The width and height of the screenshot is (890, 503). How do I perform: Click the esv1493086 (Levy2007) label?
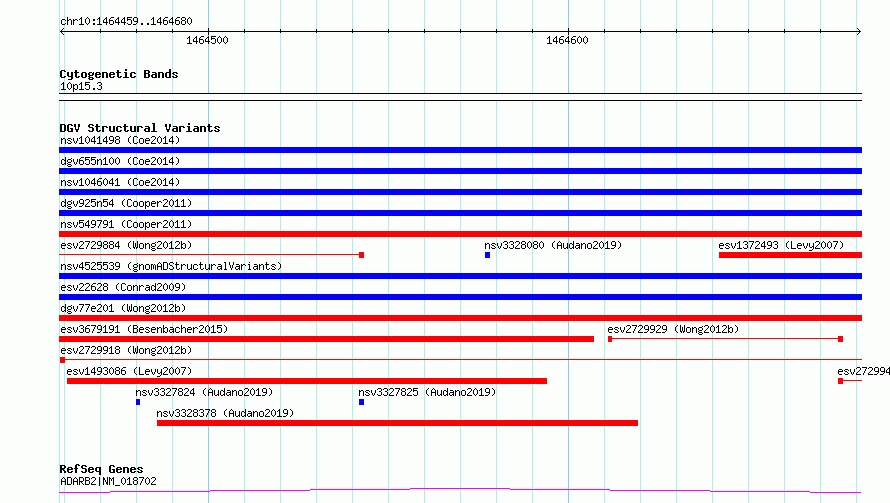click(x=129, y=371)
